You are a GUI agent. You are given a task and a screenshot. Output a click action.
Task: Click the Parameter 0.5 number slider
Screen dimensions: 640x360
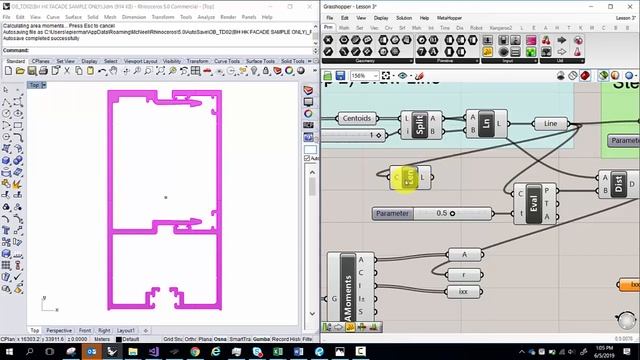point(433,213)
